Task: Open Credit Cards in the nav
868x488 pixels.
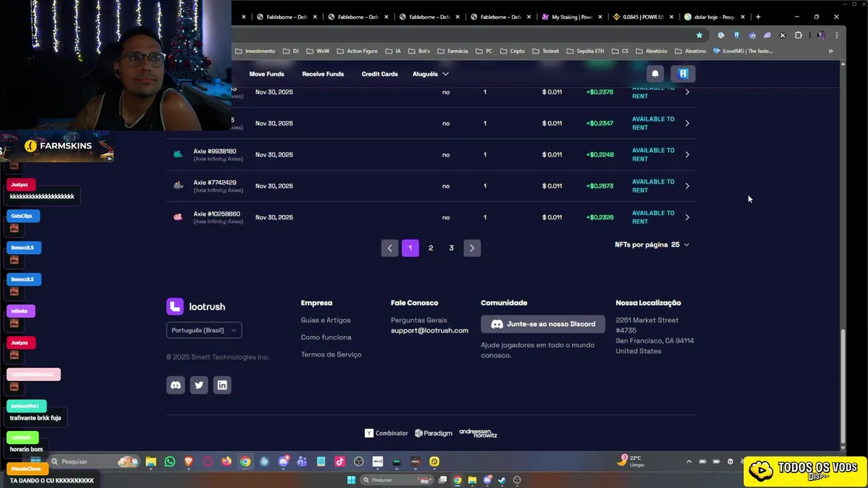Action: [380, 74]
